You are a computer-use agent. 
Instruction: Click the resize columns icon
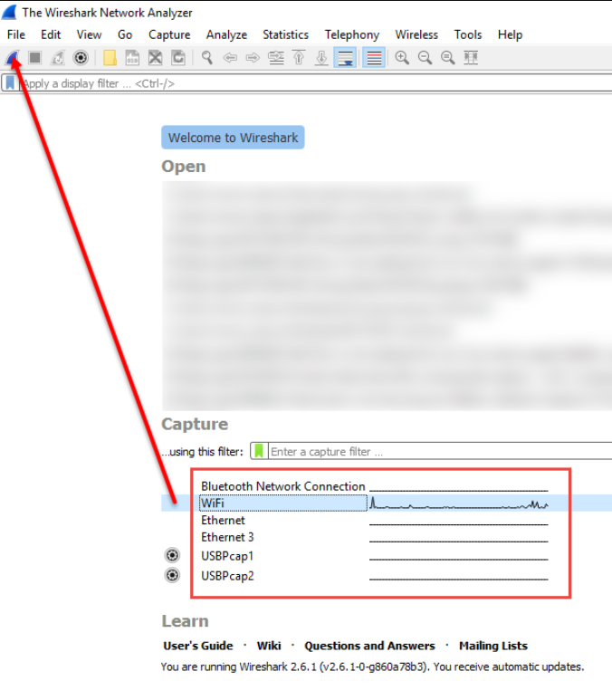click(x=471, y=58)
